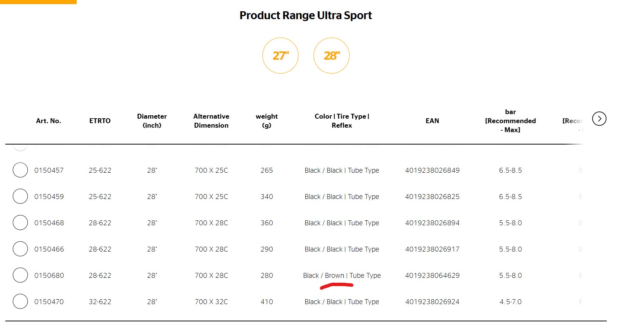Select radio button for article 0150457
This screenshot has width=644, height=330.
pos(20,170)
